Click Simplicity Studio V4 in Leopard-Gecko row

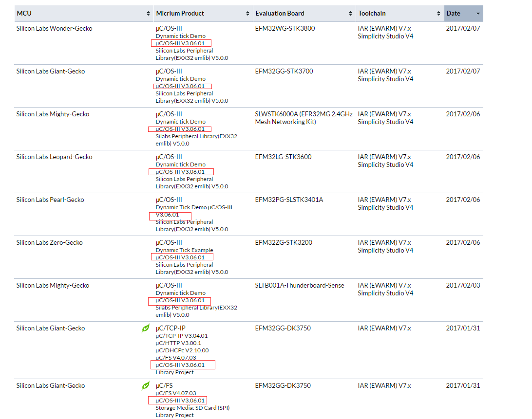tap(385, 165)
